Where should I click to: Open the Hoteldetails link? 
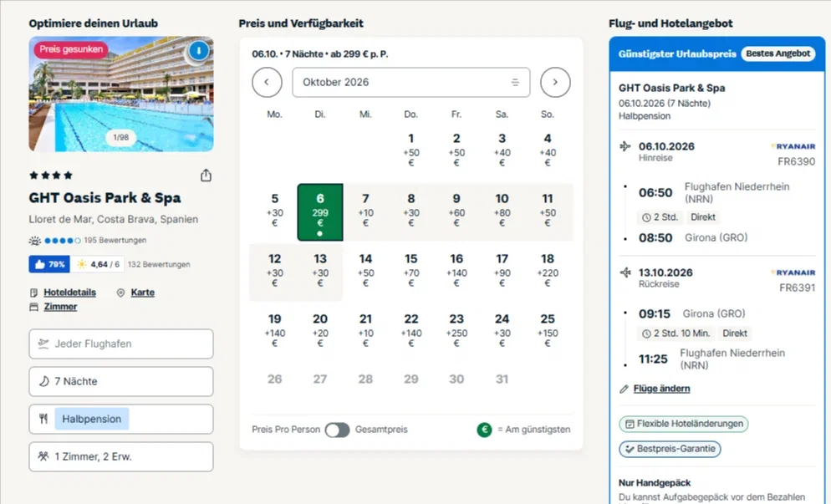[69, 293]
